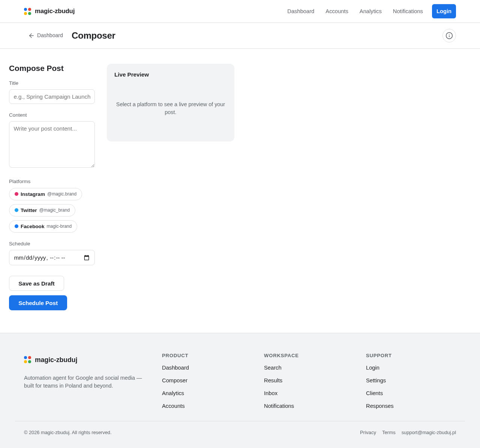480x448 pixels.
Task: Open footer Notifications link
Action: pyautogui.click(x=279, y=406)
